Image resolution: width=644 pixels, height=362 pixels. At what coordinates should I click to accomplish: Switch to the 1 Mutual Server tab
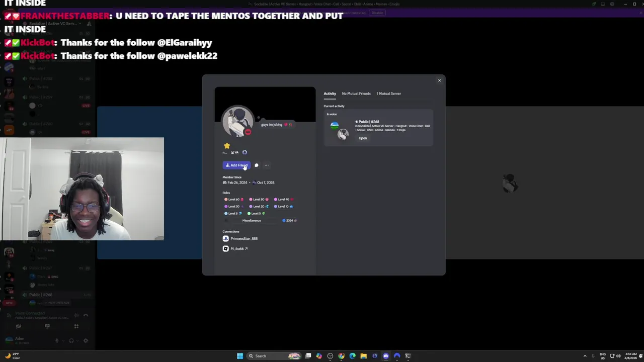click(388, 94)
